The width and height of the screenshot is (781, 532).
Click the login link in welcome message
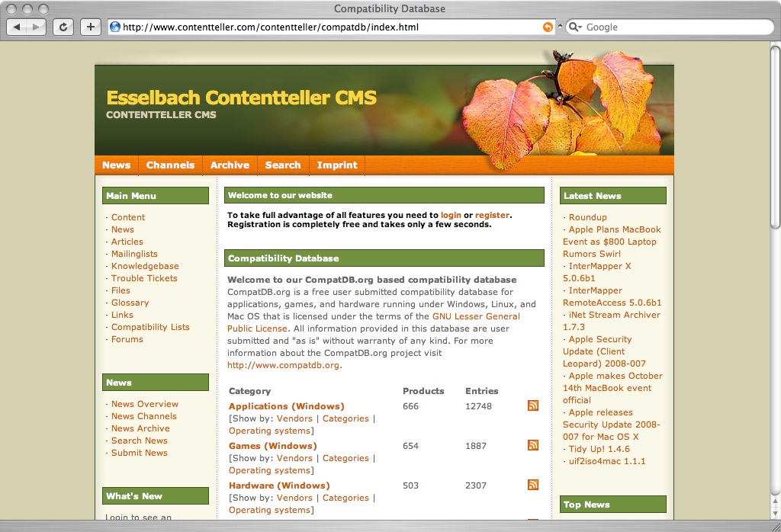[451, 215]
